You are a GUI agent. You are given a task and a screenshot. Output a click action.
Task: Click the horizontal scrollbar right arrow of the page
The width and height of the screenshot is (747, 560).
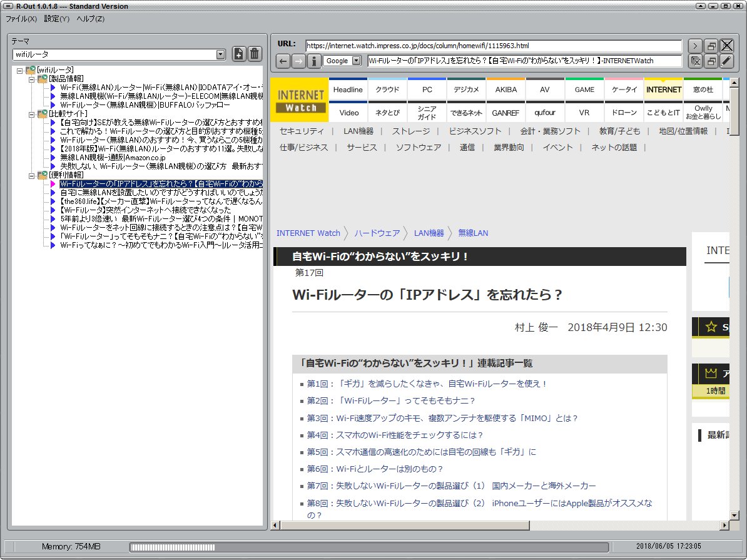tap(724, 525)
